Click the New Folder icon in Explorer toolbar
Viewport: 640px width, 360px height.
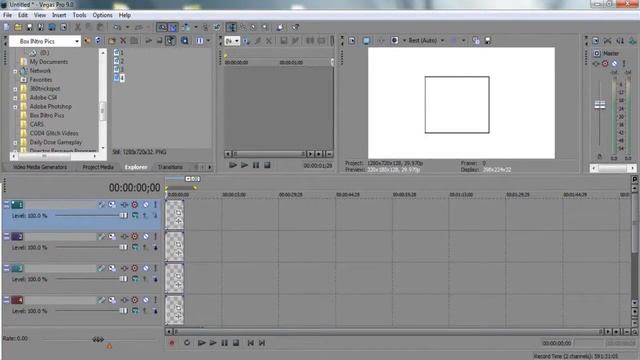[x=112, y=41]
